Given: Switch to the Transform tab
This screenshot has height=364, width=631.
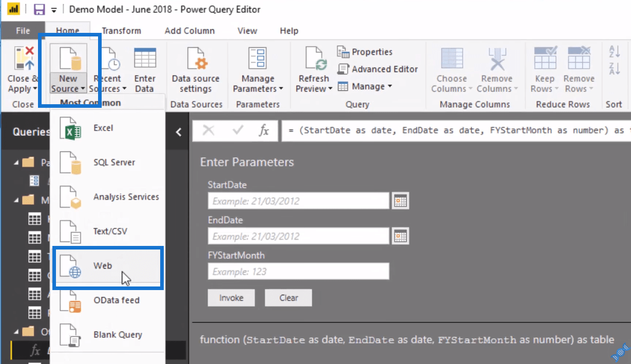Looking at the screenshot, I should [121, 31].
